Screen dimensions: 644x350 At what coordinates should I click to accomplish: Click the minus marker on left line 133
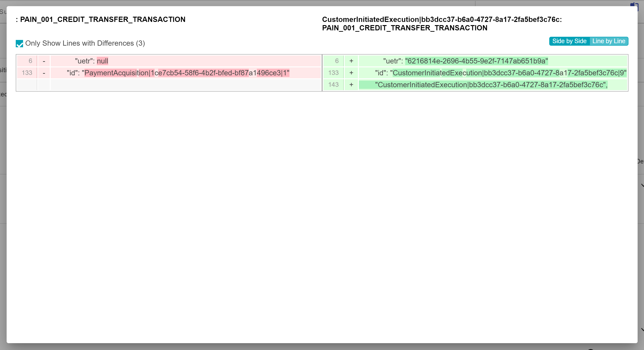click(44, 73)
